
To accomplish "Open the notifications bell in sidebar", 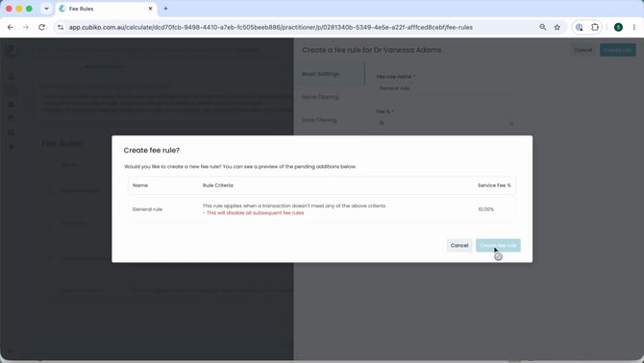I will [12, 76].
